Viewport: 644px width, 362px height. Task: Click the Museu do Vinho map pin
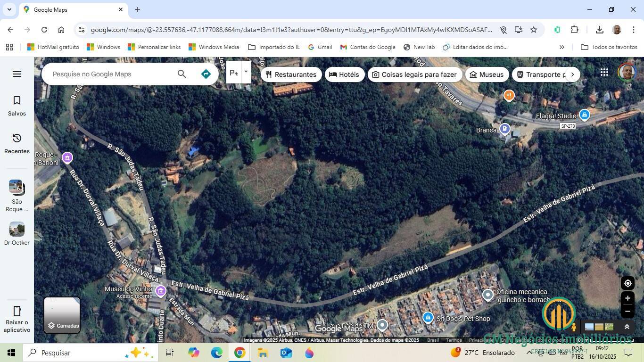tap(160, 291)
